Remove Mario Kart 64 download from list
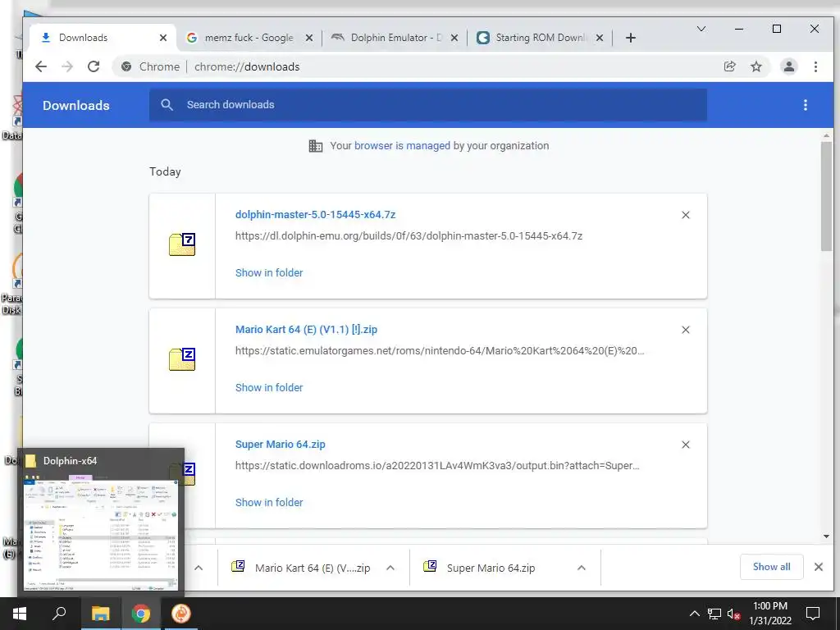Viewport: 840px width, 630px height. click(685, 330)
